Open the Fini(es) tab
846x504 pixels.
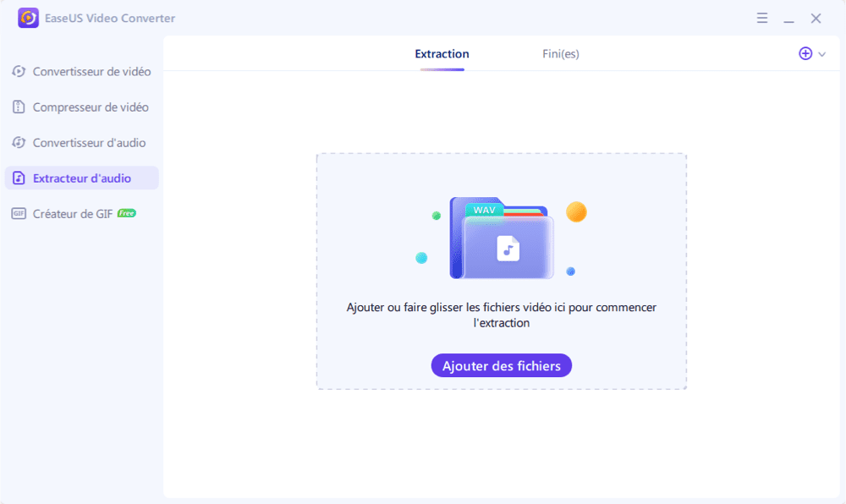(x=560, y=54)
